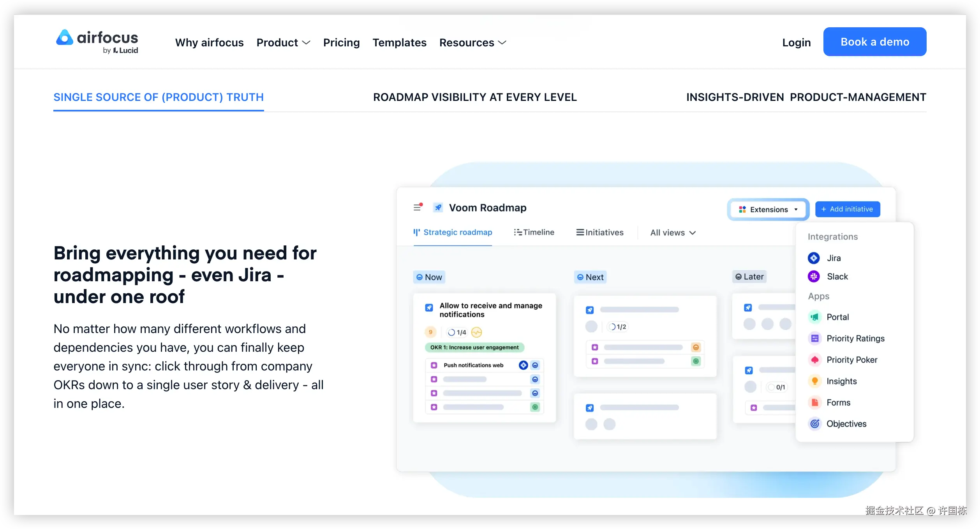Open Jira integration from Extensions list
The width and height of the screenshot is (980, 529).
[833, 258]
